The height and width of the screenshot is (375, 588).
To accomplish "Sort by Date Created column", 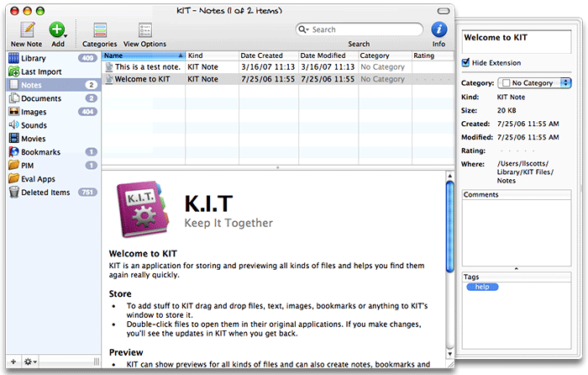I will coord(269,55).
